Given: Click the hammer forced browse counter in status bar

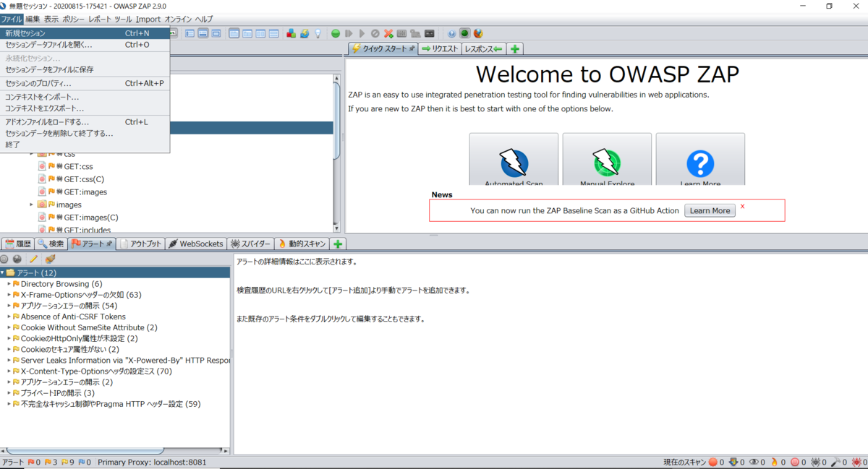Looking at the screenshot, I should coord(840,462).
